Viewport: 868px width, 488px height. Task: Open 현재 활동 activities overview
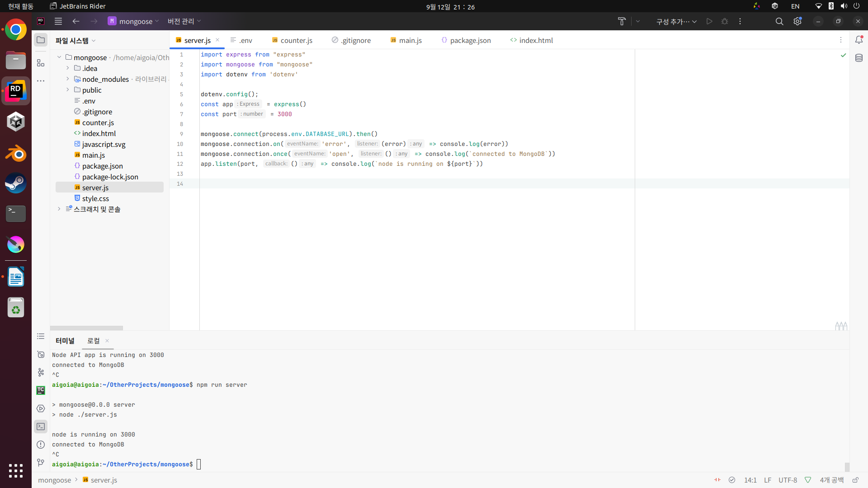(21, 6)
